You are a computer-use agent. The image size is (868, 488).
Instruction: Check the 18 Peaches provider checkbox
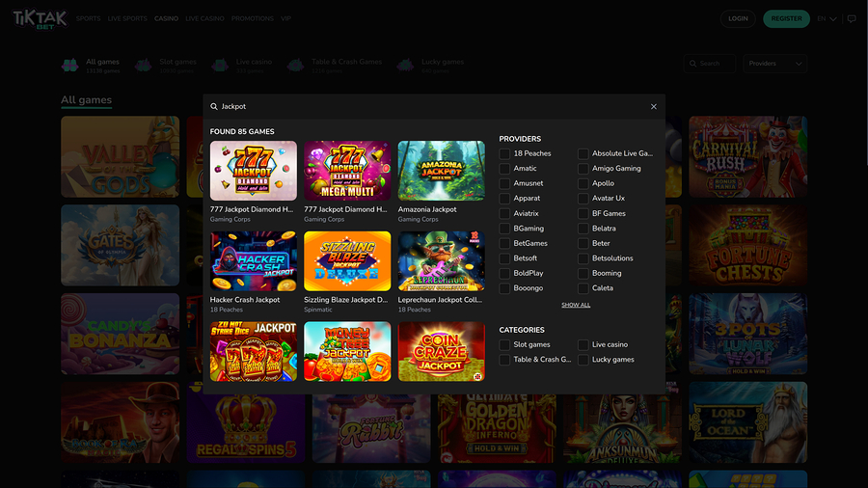coord(504,153)
